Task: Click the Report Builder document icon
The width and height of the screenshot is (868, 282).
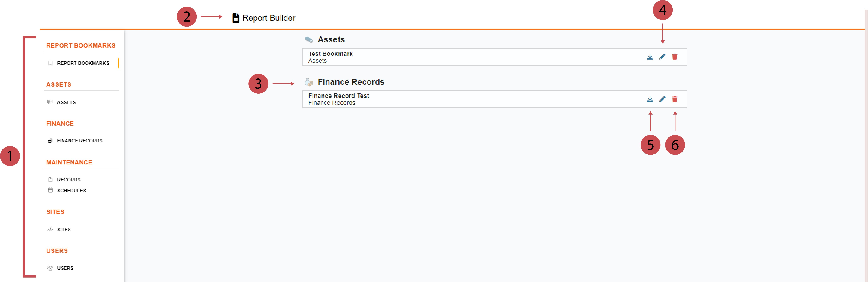Action: [236, 18]
